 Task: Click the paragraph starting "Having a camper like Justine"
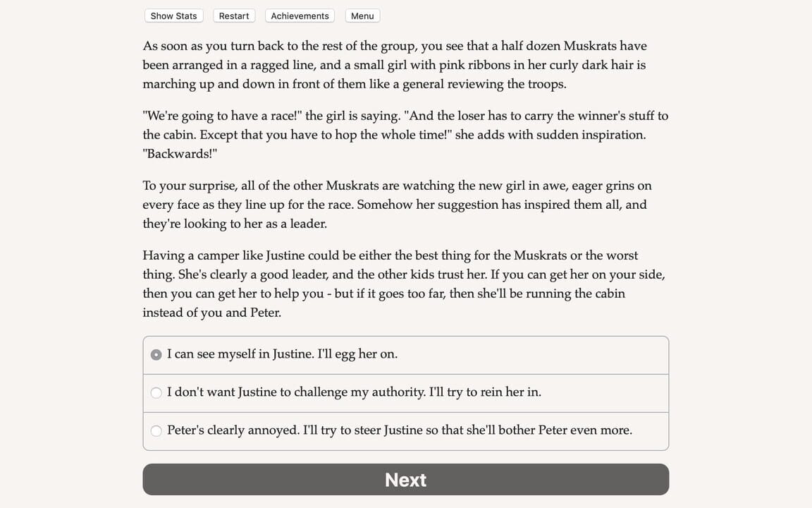point(403,284)
